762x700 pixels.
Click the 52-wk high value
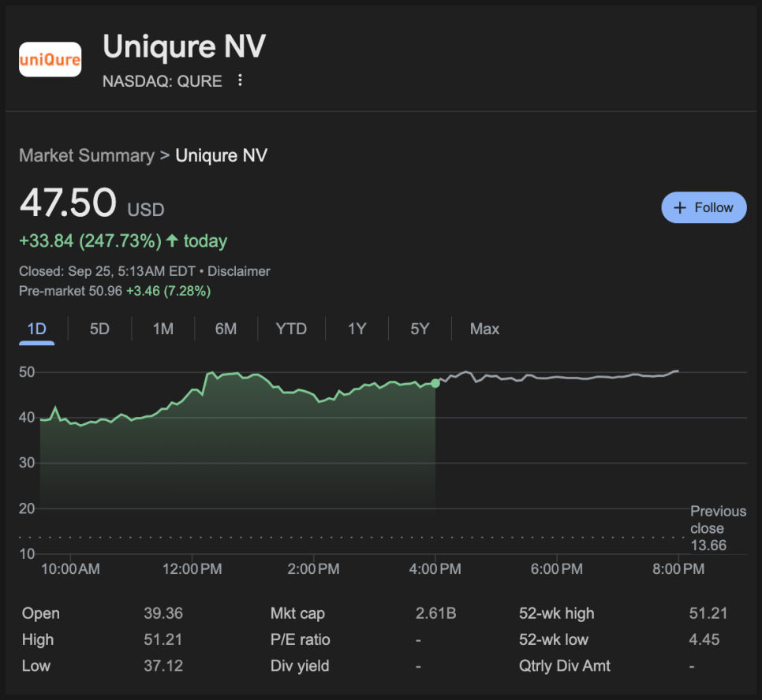(x=708, y=613)
